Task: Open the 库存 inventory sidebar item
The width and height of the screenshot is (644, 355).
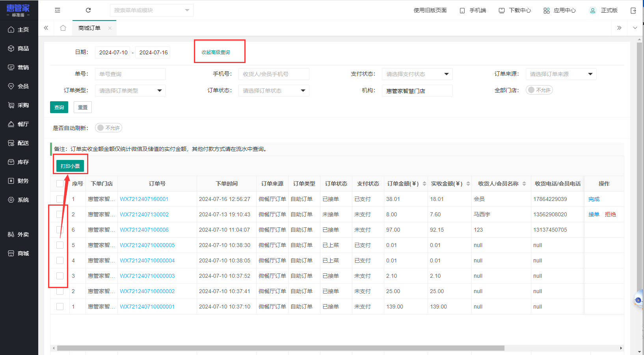Action: pos(19,162)
